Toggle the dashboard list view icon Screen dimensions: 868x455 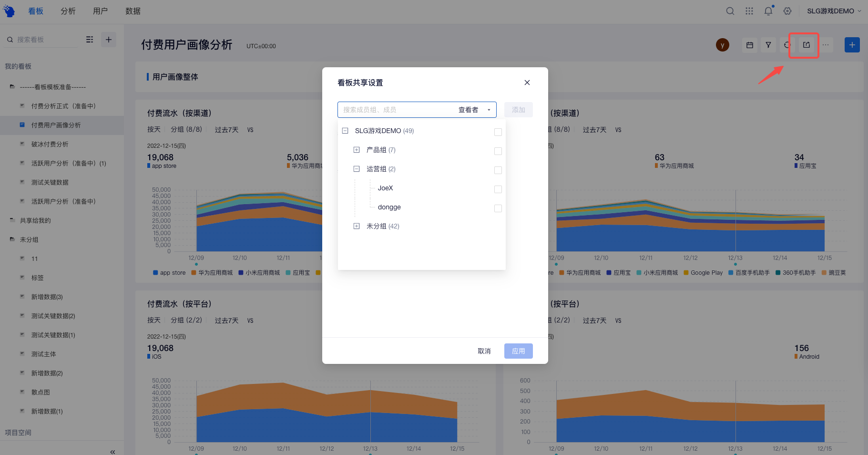pyautogui.click(x=90, y=40)
